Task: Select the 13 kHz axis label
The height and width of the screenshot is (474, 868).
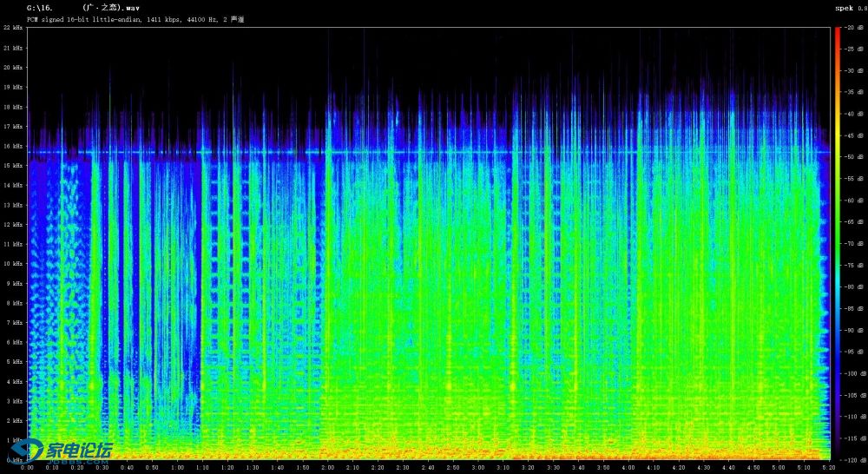Action: [x=12, y=205]
